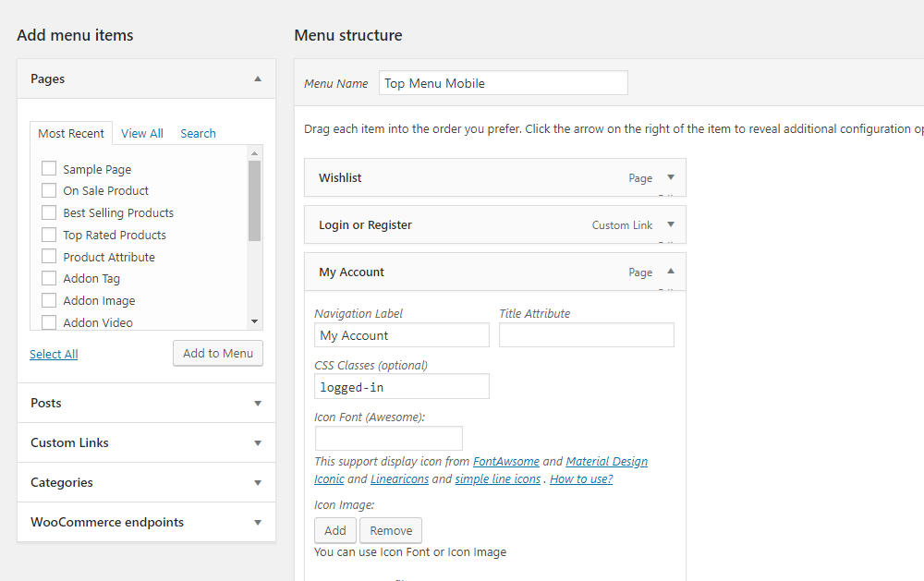Open the Material Design Iconic link
This screenshot has width=924, height=581.
point(606,462)
